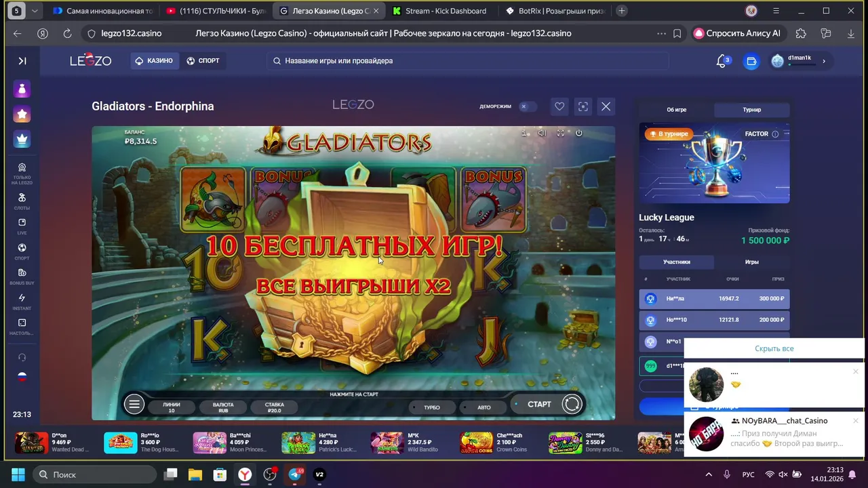Open the NOyBARA___chat_Casino notification
This screenshot has height=488, width=868.
coord(774,434)
